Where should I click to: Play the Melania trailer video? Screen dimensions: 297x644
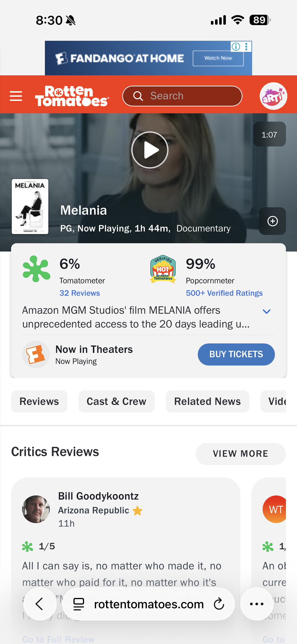(x=150, y=150)
